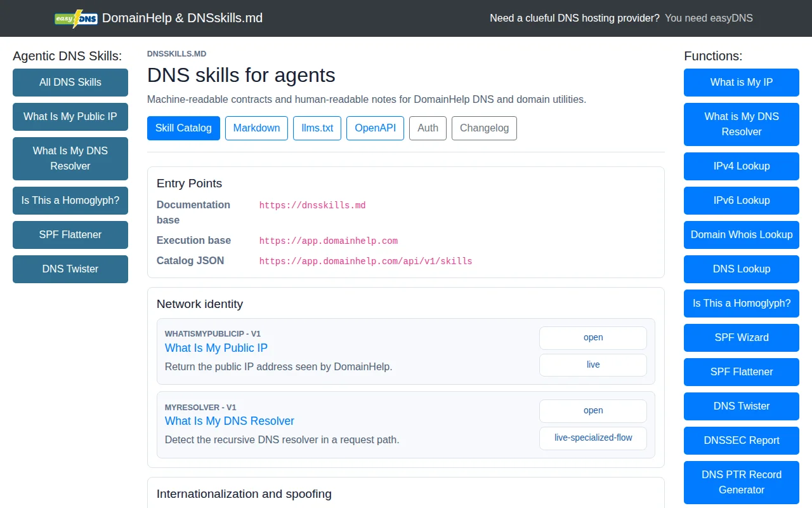Open the llms.txt tab
812x508 pixels.
click(x=317, y=128)
